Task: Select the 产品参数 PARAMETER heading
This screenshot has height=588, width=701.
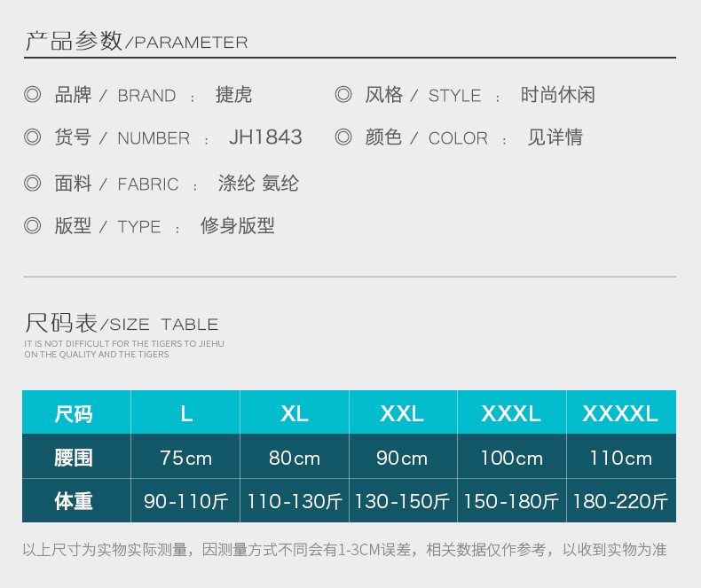Action: (137, 41)
